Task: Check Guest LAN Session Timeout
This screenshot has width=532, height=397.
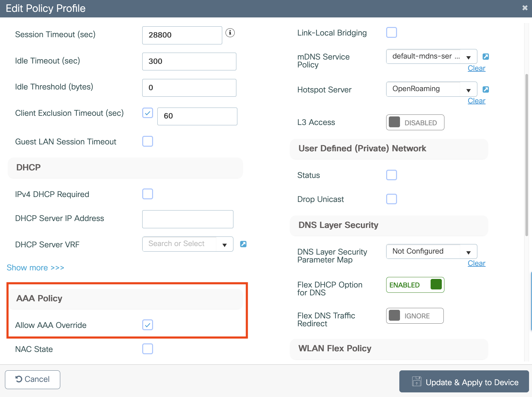Action: point(147,141)
